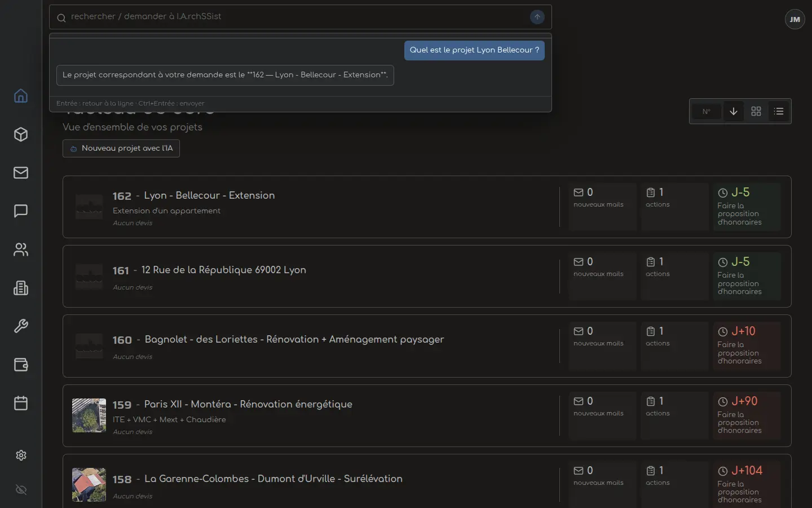Click nouveaux mails tile for project 161
Viewport: 812px width, 508px height.
click(x=603, y=276)
